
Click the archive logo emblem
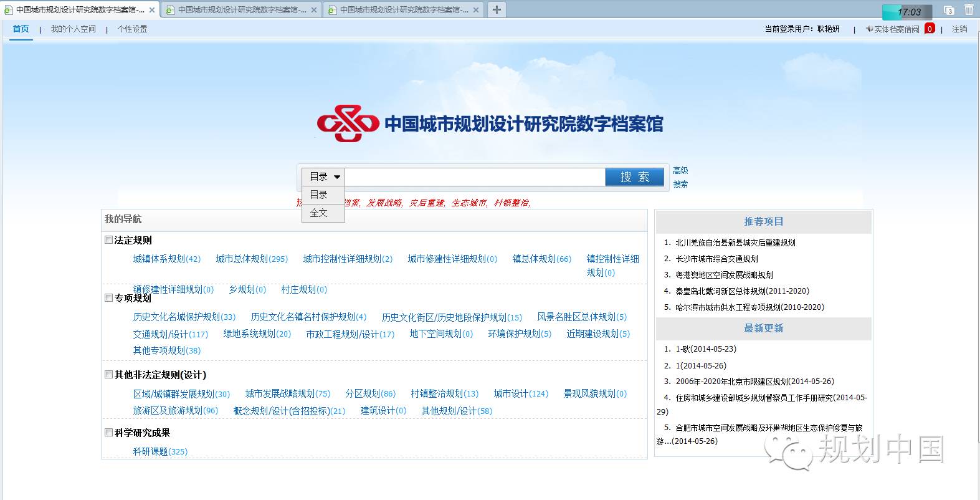click(x=348, y=123)
